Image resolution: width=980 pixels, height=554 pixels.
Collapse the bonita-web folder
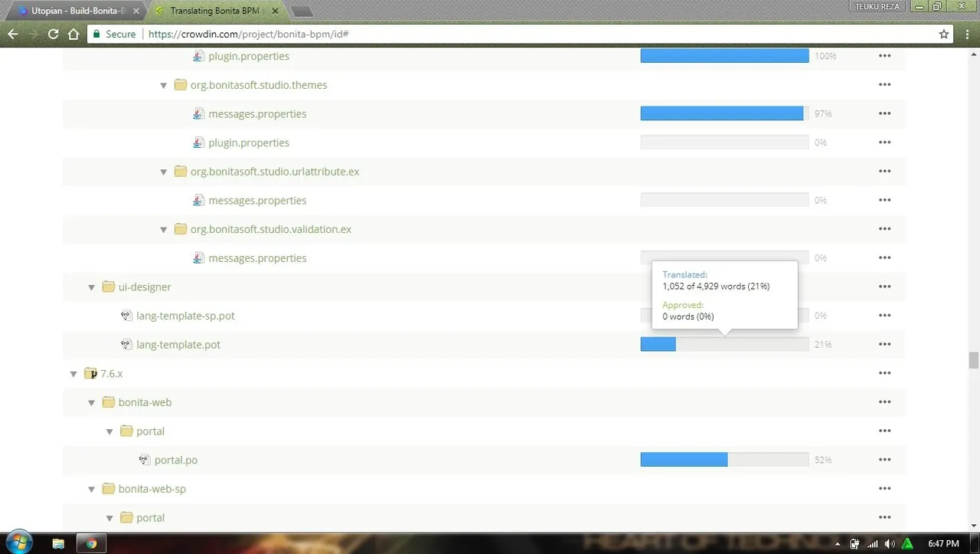(91, 403)
